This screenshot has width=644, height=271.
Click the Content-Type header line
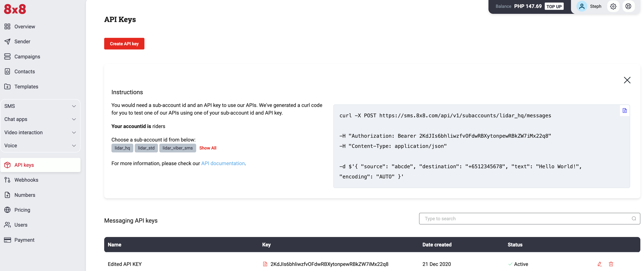393,146
